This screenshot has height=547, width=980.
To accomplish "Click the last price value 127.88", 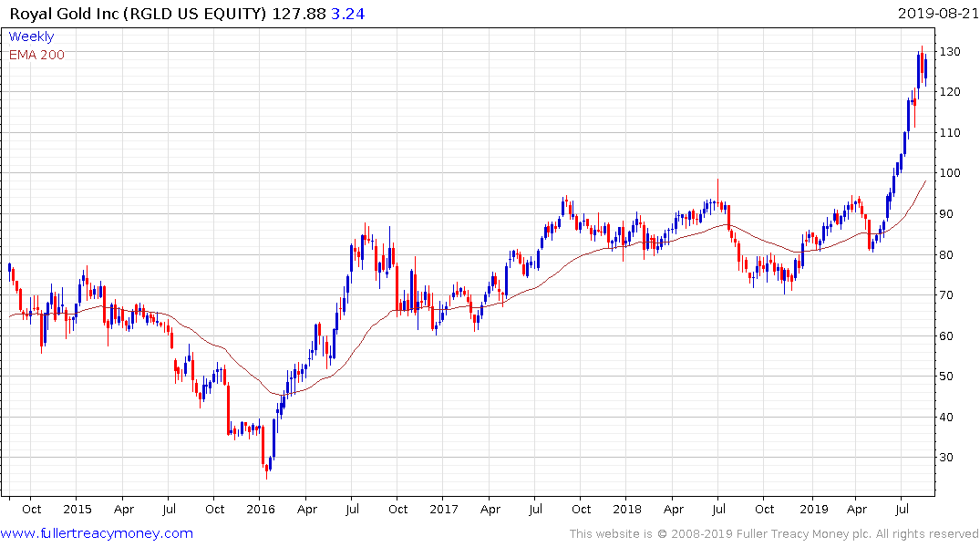I will coord(299,13).
